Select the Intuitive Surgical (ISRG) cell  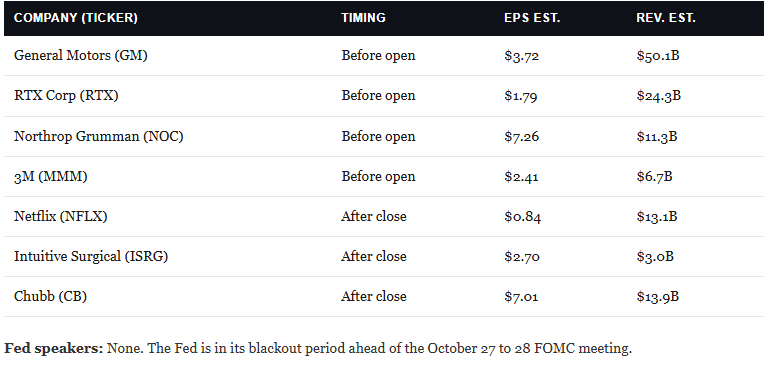(x=91, y=257)
